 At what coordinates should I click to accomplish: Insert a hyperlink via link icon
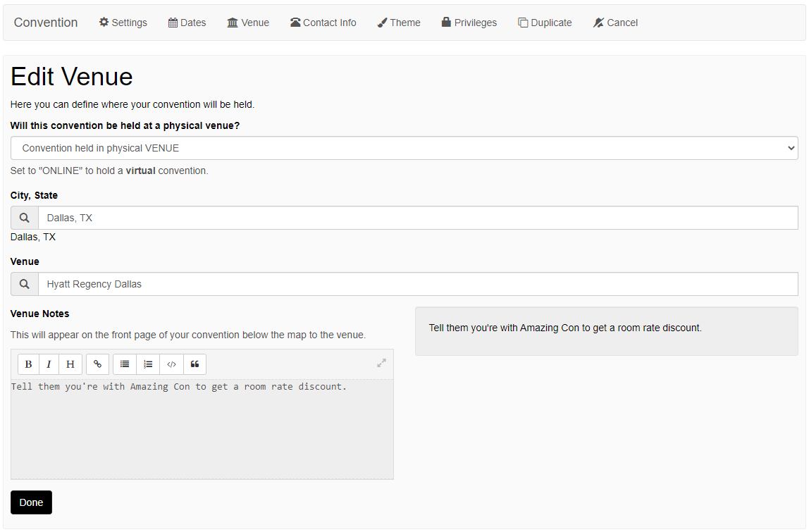coord(97,364)
